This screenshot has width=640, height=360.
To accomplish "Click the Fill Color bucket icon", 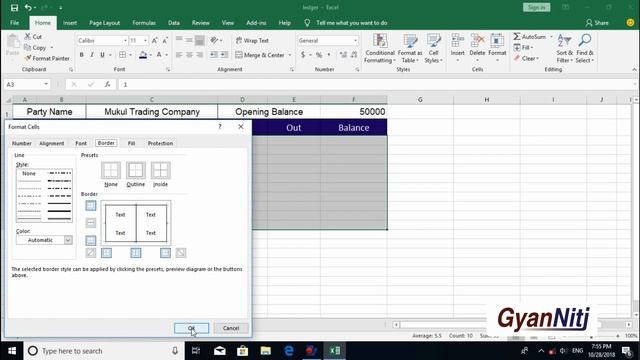I will (143, 55).
